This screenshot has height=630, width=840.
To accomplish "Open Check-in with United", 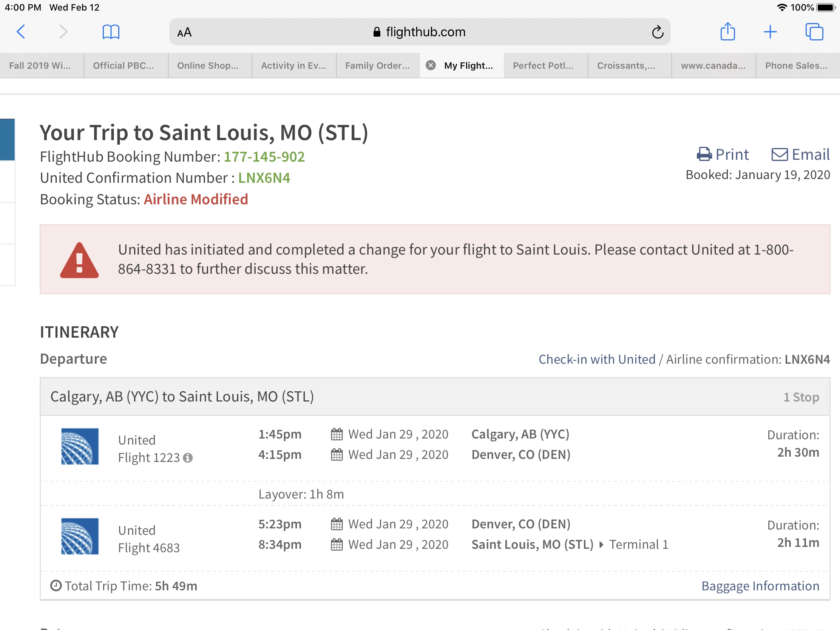I will click(597, 359).
